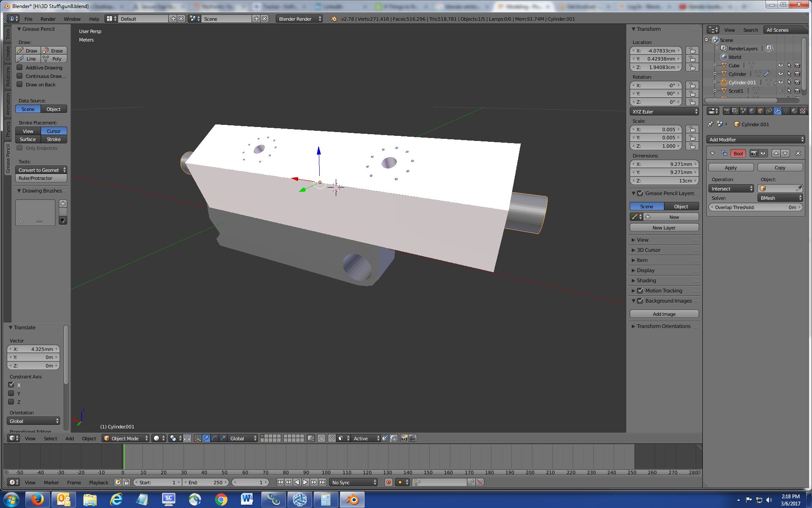Open the Render Layers properties tab icon
The image size is (812, 508).
tap(735, 111)
